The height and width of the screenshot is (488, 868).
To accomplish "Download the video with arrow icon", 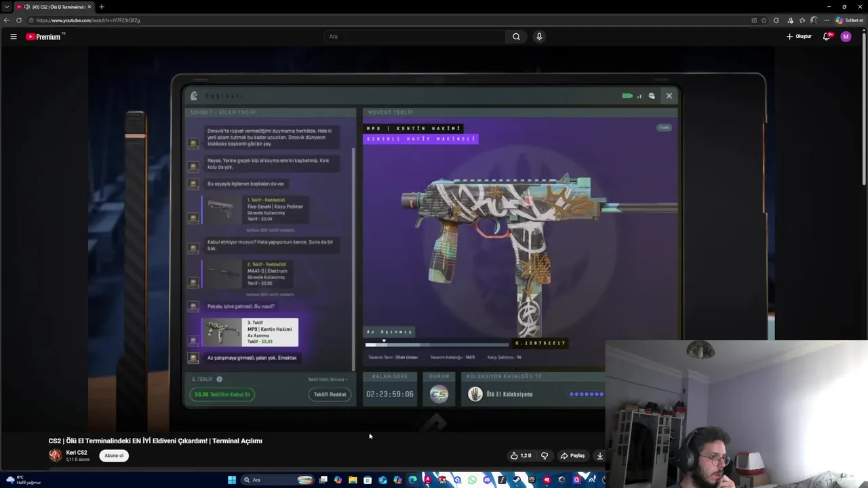I will (x=599, y=455).
